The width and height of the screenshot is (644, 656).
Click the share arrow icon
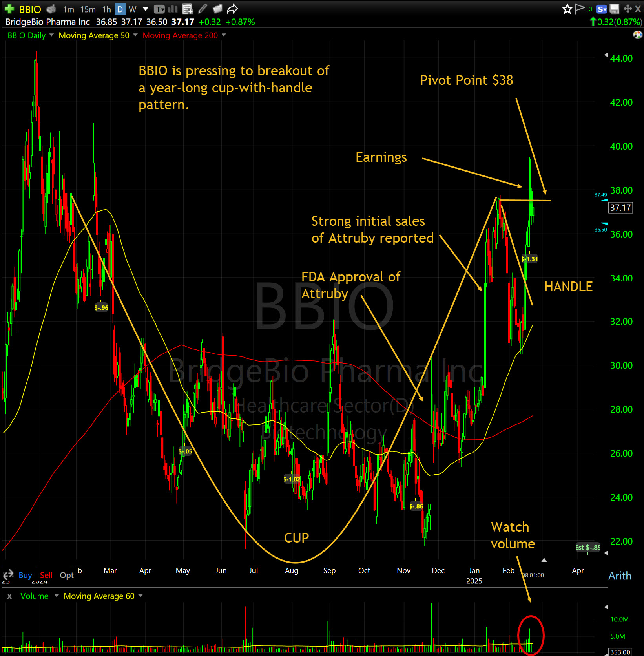232,9
